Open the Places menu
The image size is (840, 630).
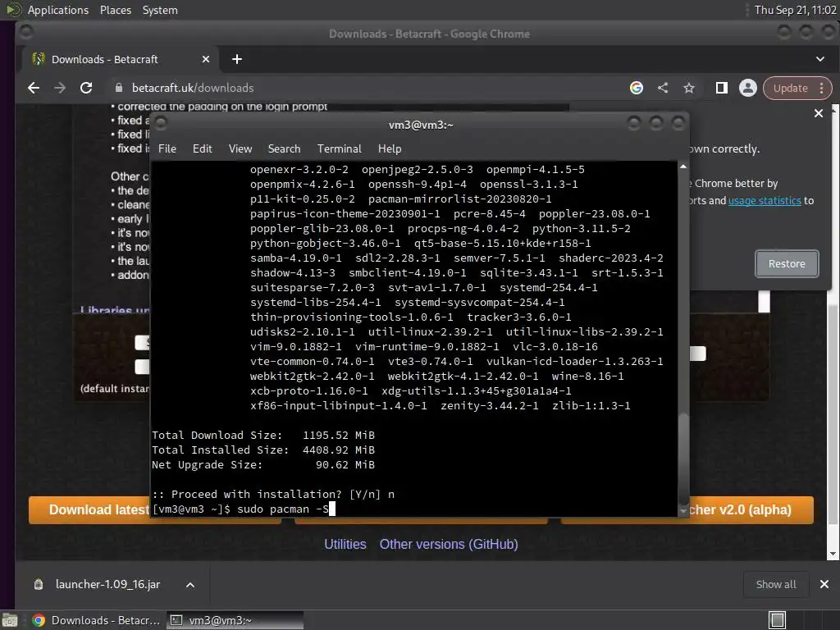point(115,10)
